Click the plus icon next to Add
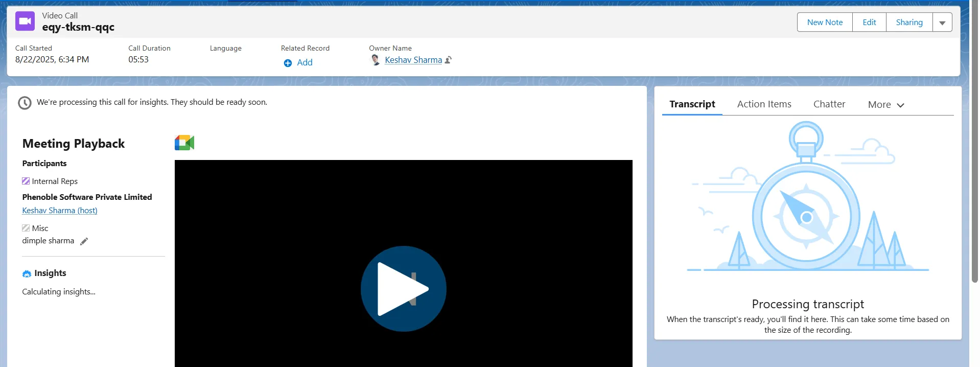 (288, 63)
